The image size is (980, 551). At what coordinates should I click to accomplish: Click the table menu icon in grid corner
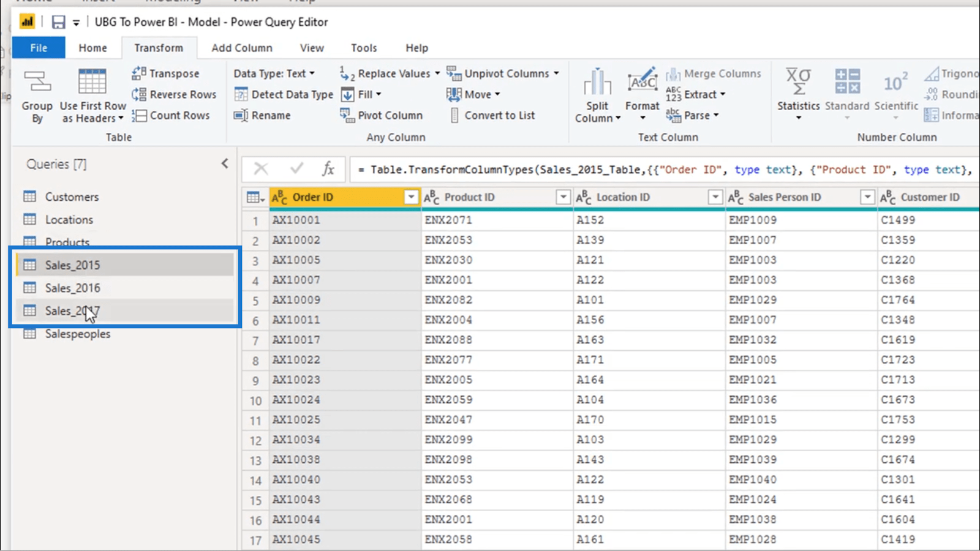tap(255, 197)
